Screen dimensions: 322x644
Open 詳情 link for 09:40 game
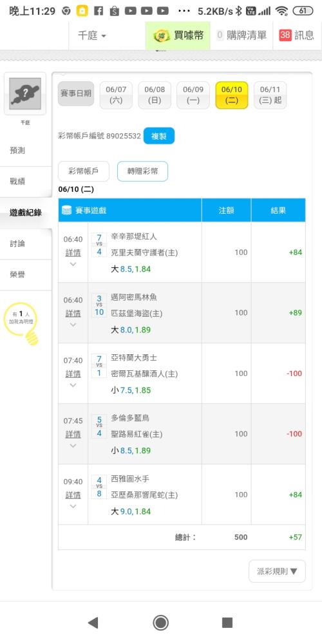coord(73,495)
